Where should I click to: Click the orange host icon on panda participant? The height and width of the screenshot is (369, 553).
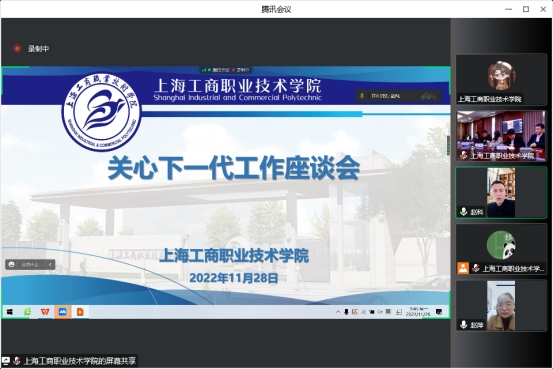[463, 268]
